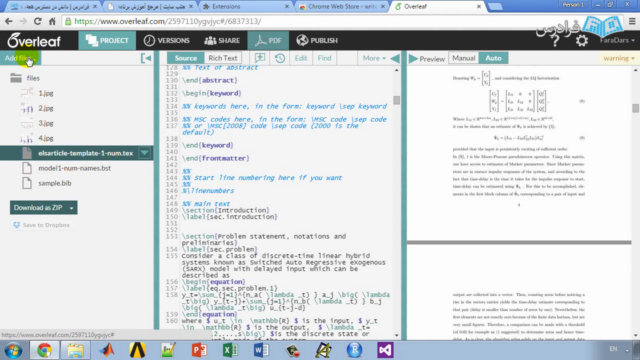Open the blue R application on taskbar
Screen dimensions: 640x360
tap(354, 350)
